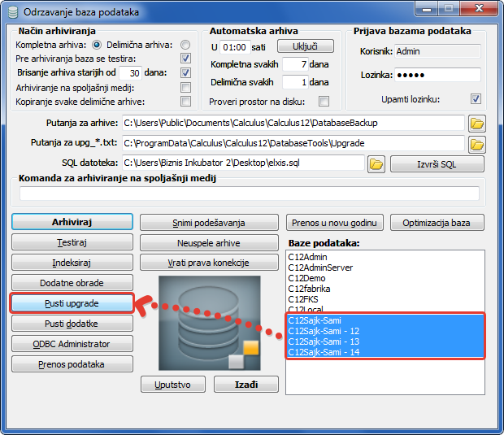The height and width of the screenshot is (435, 504).
Task: Select C12AdminServer database entry
Action: pos(320,268)
